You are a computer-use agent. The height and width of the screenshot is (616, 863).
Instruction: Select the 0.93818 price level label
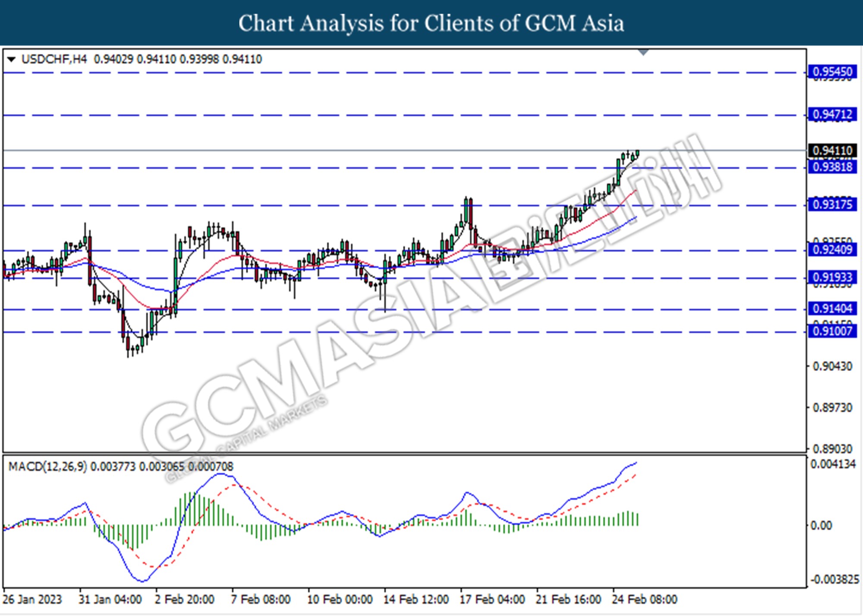click(832, 167)
